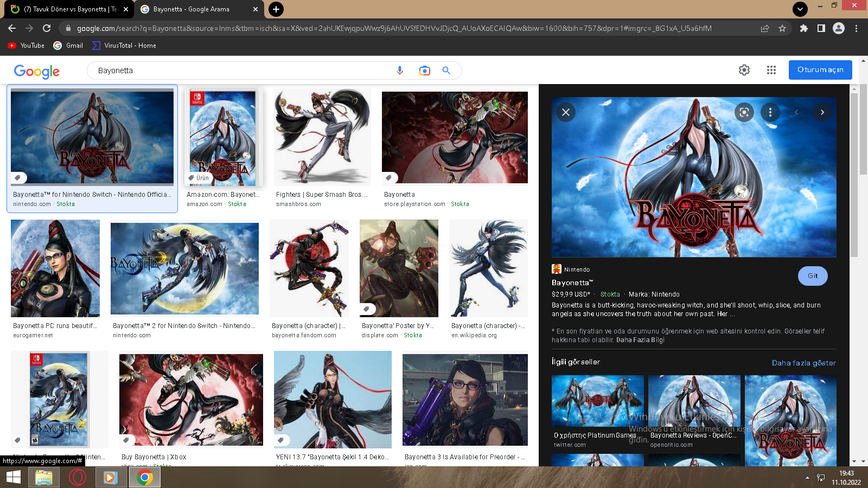Viewport: 868px width, 488px height.
Task: Close the Tavuk Döner vs Bayonetta tab
Action: pos(125,9)
